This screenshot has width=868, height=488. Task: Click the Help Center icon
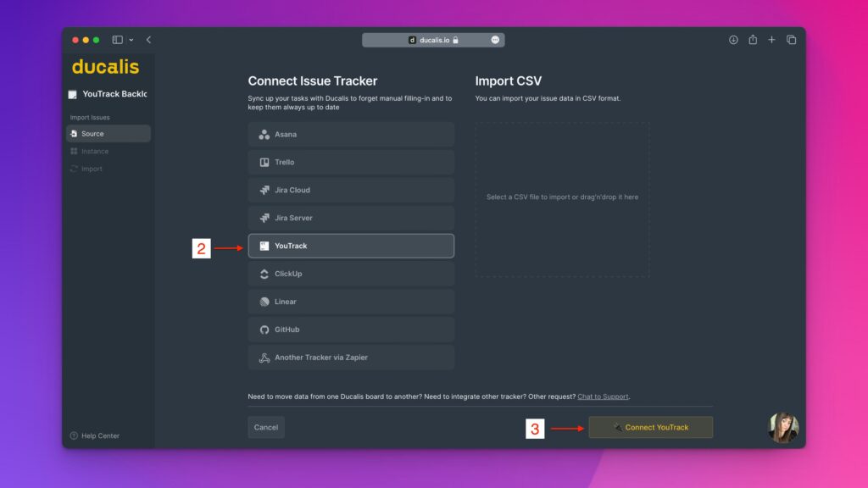72,435
